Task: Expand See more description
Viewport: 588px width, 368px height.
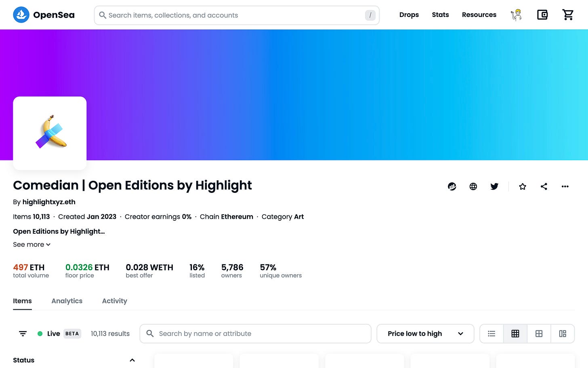Action: tap(31, 245)
